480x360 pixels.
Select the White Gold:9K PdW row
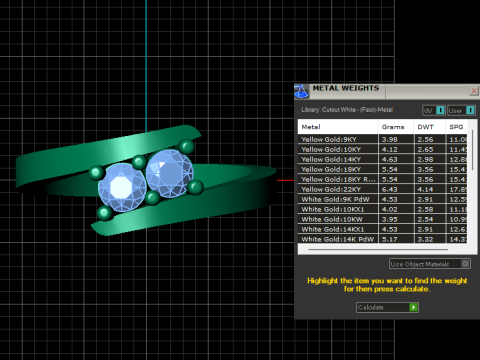(x=383, y=199)
